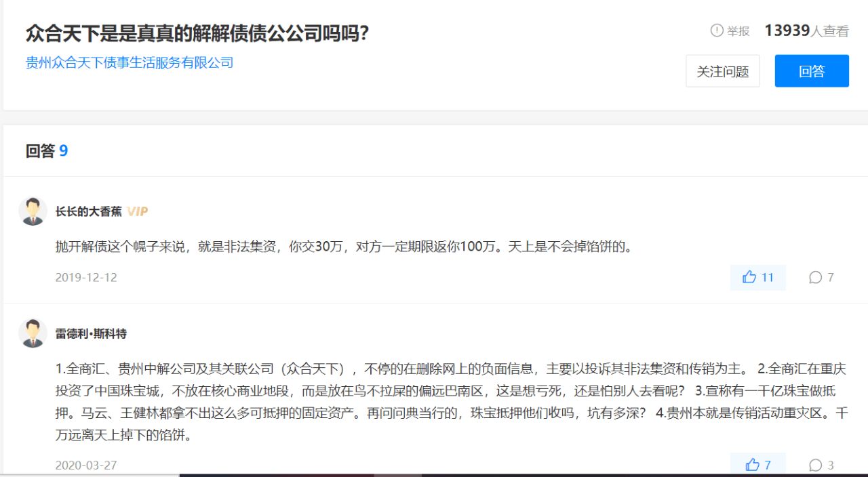
Task: Click the question title 众合天下是真的解债公司吗
Action: coord(197,33)
